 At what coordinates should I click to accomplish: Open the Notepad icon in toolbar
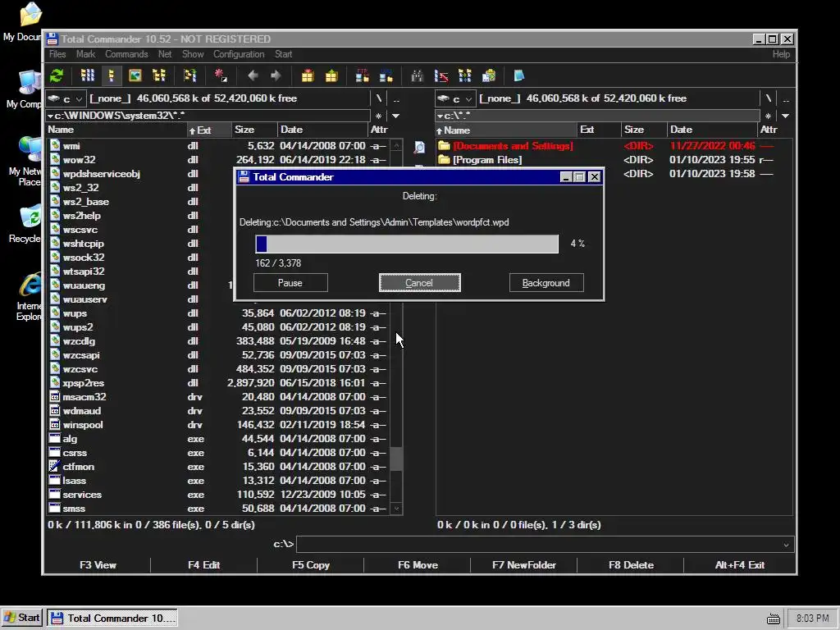point(518,75)
